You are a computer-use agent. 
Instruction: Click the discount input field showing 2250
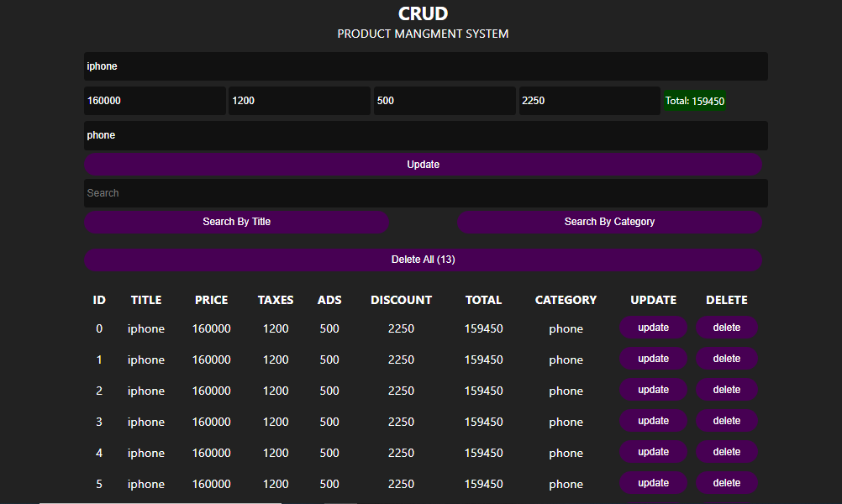[590, 101]
